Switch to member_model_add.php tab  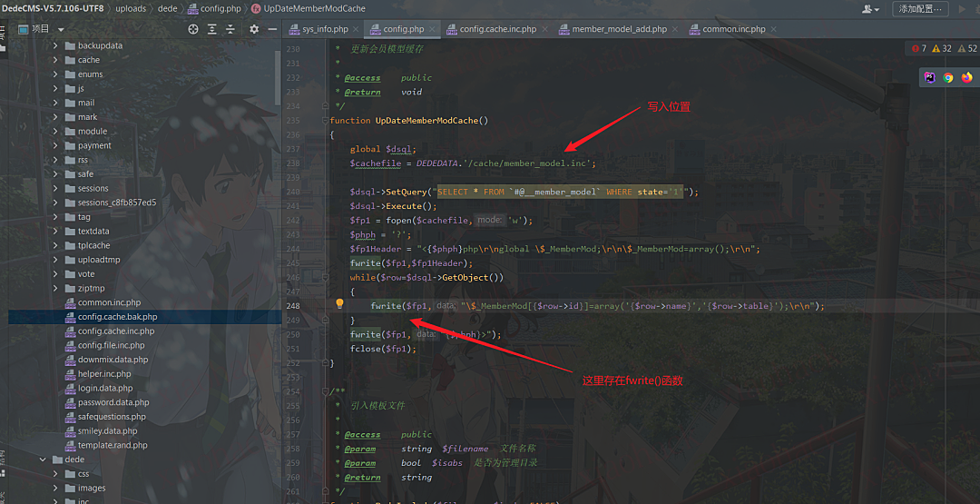[620, 29]
